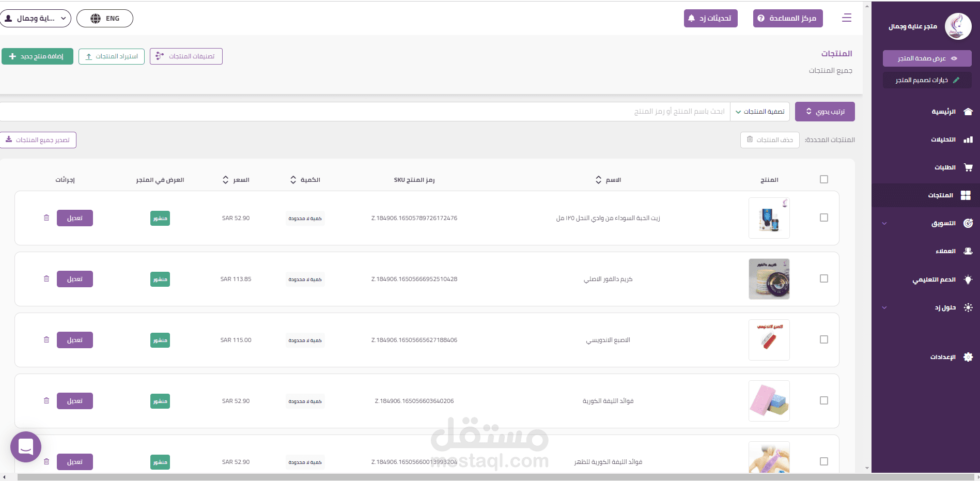This screenshot has width=980, height=481.
Task: Click تصدير جميع المنتجات button
Action: tap(38, 140)
